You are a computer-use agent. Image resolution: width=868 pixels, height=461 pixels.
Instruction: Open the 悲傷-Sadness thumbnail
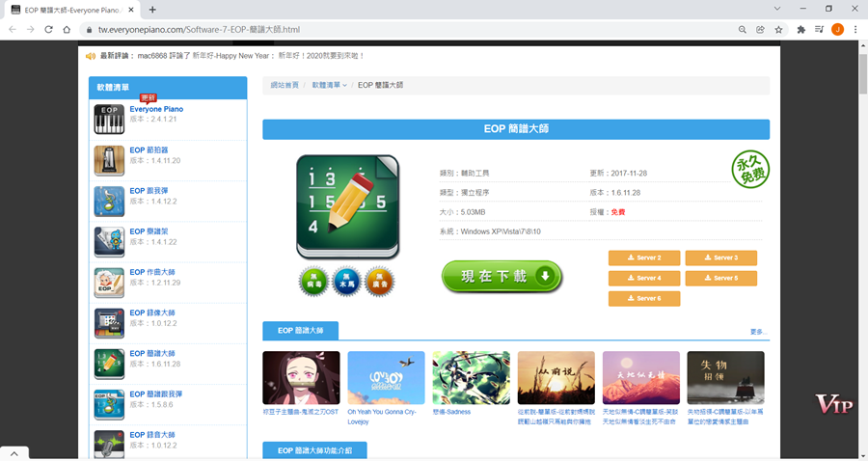tap(471, 377)
